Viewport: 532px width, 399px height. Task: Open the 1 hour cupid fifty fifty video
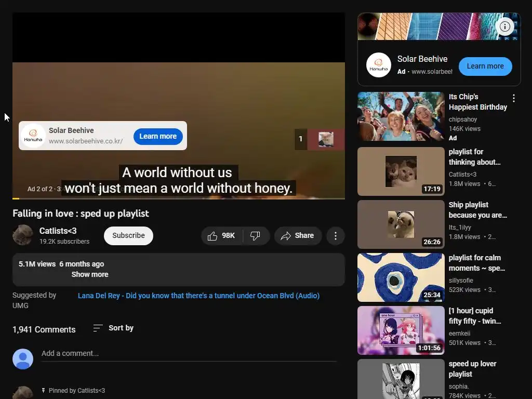[x=401, y=330]
